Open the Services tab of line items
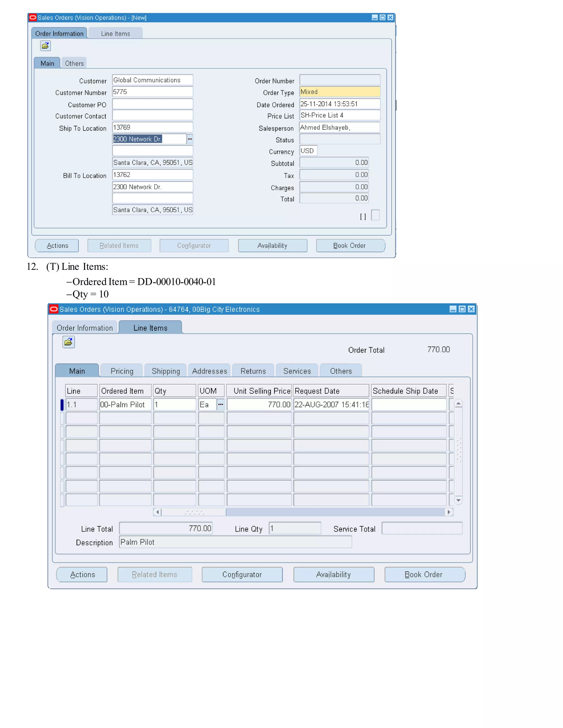This screenshot has width=563, height=728. pos(297,371)
